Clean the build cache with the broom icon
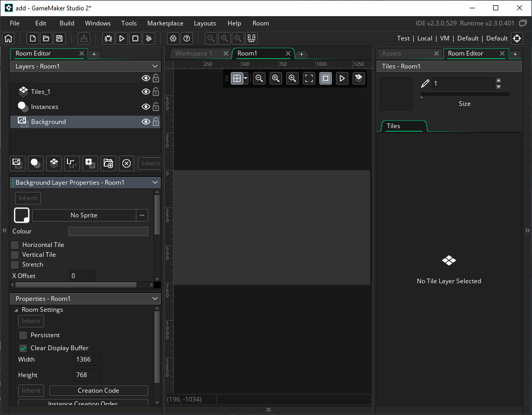The height and width of the screenshot is (415, 532). pos(149,38)
